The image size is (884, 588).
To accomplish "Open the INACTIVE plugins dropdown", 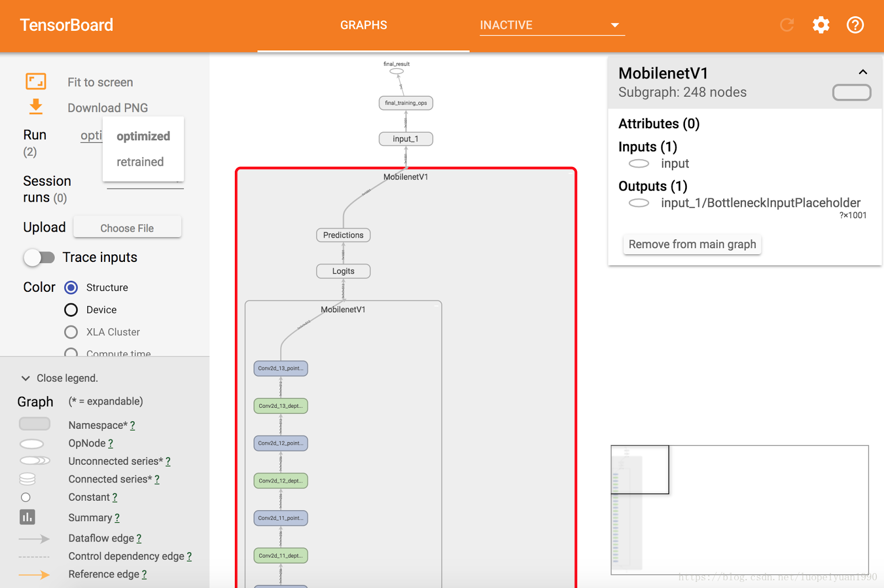I will pyautogui.click(x=552, y=25).
